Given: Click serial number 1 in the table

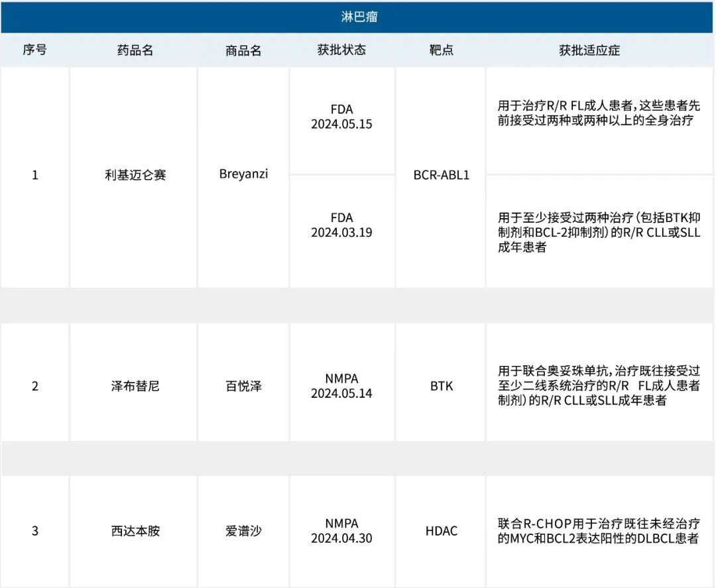Looking at the screenshot, I should [34, 175].
